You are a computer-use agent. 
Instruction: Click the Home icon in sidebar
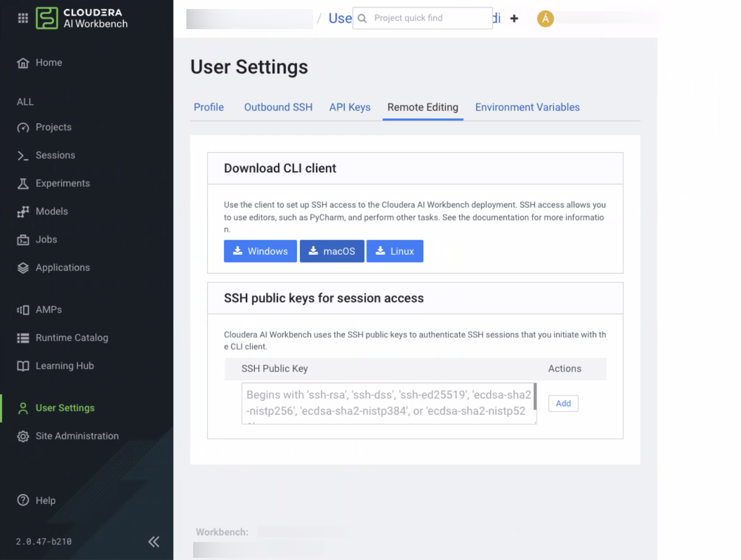pos(23,63)
